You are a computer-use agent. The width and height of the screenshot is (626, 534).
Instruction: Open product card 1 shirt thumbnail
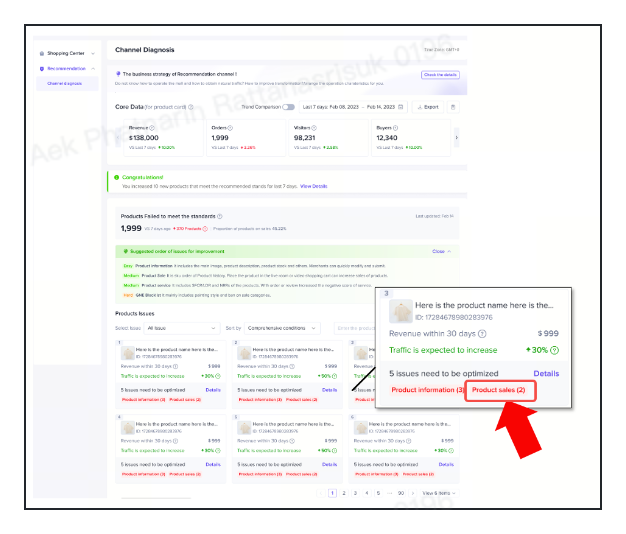(128, 353)
